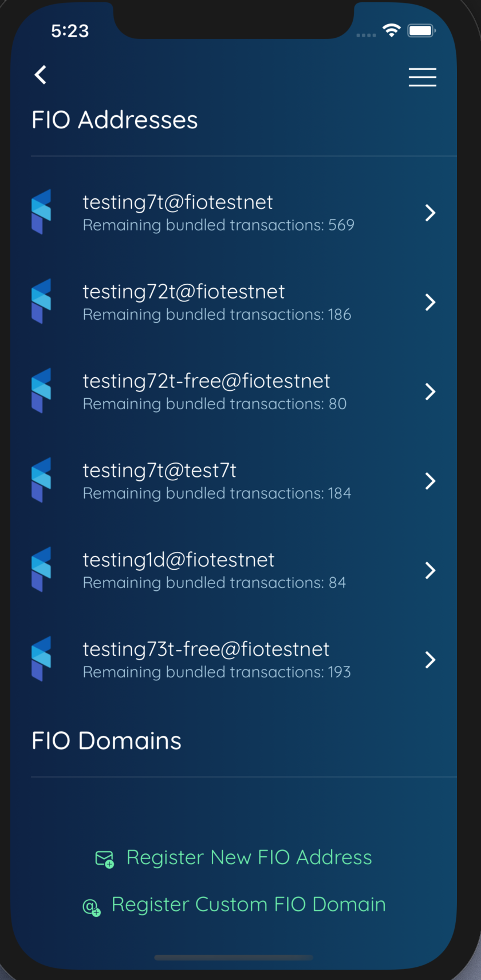The image size is (481, 980).
Task: Open testing72t@fiotestnet using its right chevron
Action: click(x=430, y=302)
